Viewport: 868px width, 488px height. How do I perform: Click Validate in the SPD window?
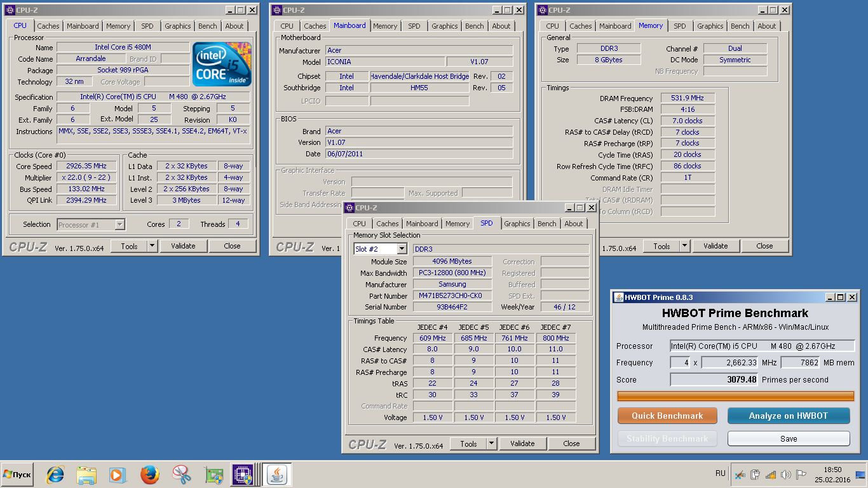[x=522, y=444]
